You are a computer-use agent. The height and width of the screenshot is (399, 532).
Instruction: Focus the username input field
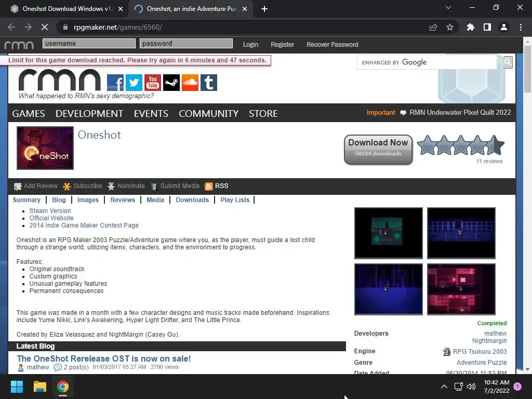pyautogui.click(x=89, y=44)
